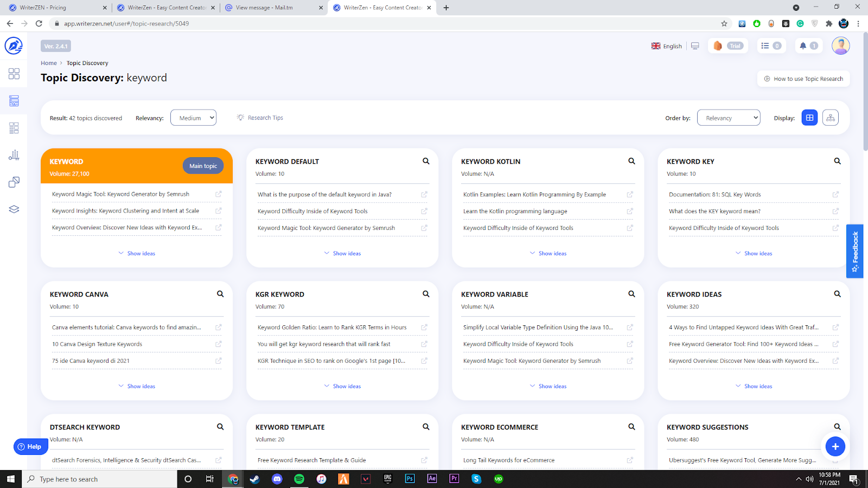The width and height of the screenshot is (868, 488).
Task: Click search icon on Keyword Template card
Action: (426, 427)
